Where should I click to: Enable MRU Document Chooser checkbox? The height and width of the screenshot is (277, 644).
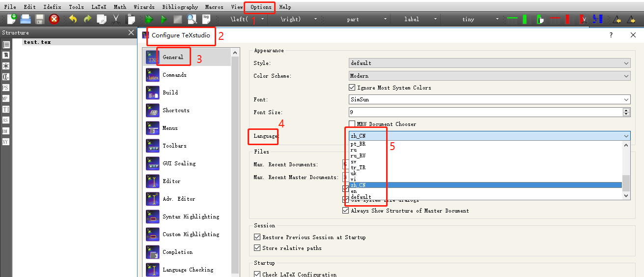point(352,124)
